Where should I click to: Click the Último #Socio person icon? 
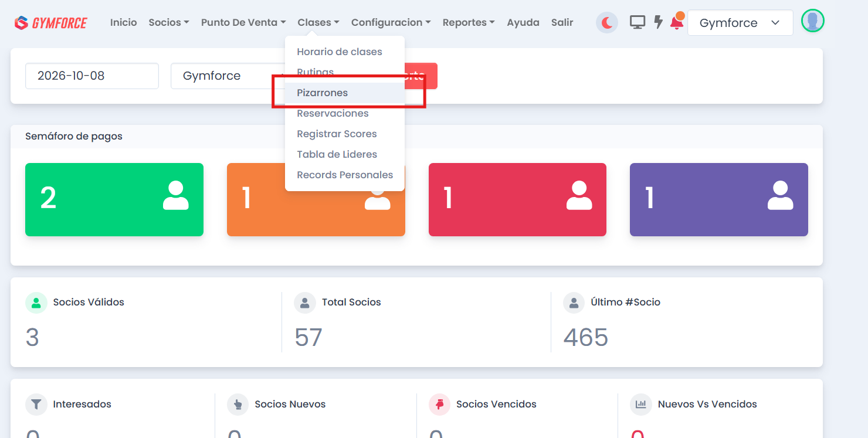tap(574, 303)
